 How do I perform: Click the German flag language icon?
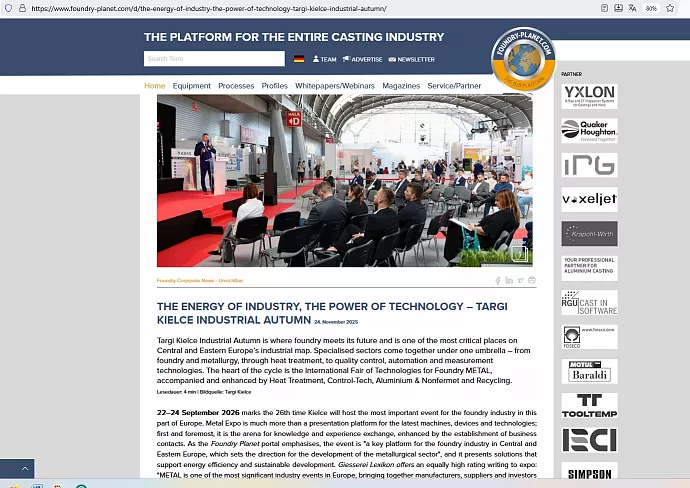pos(299,59)
